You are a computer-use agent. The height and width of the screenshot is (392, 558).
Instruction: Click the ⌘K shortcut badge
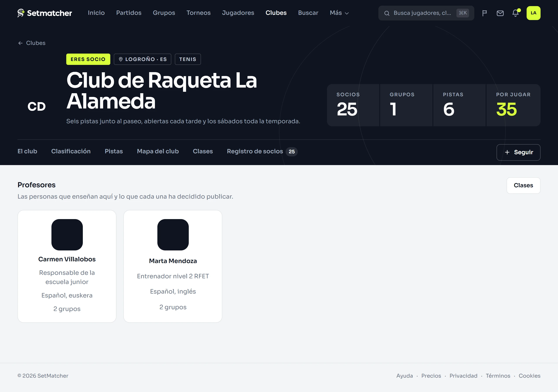[463, 13]
